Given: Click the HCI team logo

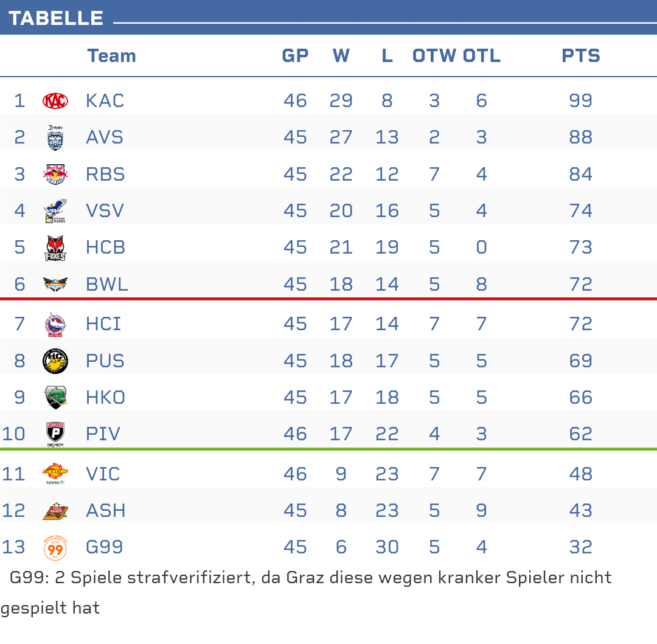Looking at the screenshot, I should point(55,324).
